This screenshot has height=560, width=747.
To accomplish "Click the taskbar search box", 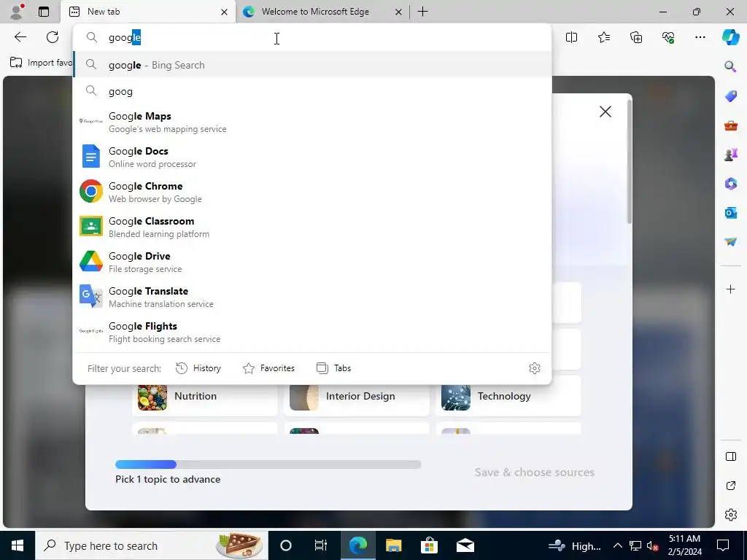I will click(x=152, y=545).
